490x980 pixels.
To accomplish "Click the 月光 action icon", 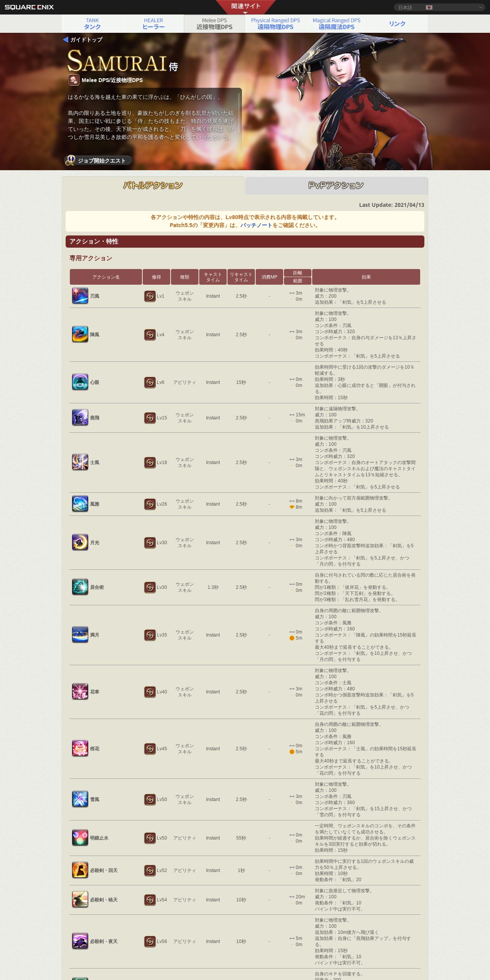I will pos(80,543).
